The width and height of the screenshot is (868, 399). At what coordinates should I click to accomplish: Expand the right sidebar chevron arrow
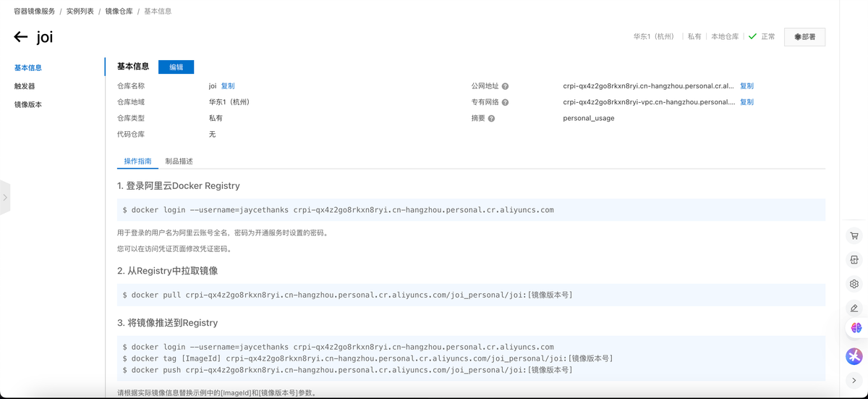pos(854,380)
